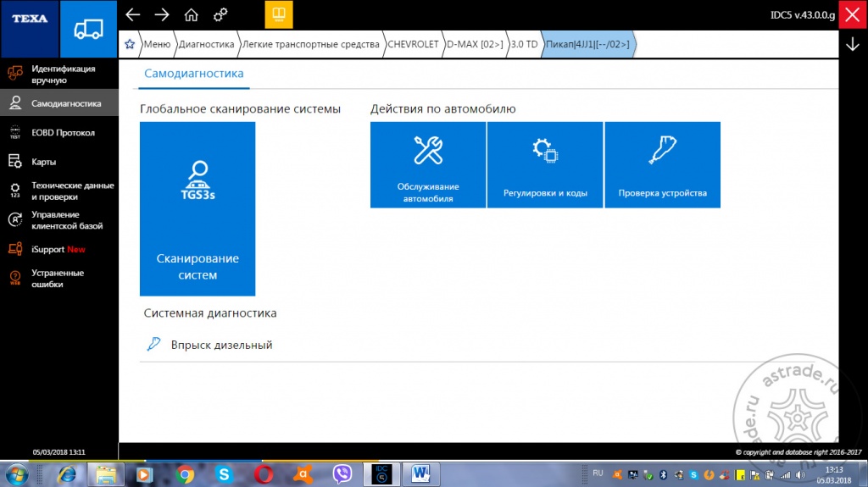Open Регулировки и коды tile
Screen dimensions: 868x487
[545, 165]
